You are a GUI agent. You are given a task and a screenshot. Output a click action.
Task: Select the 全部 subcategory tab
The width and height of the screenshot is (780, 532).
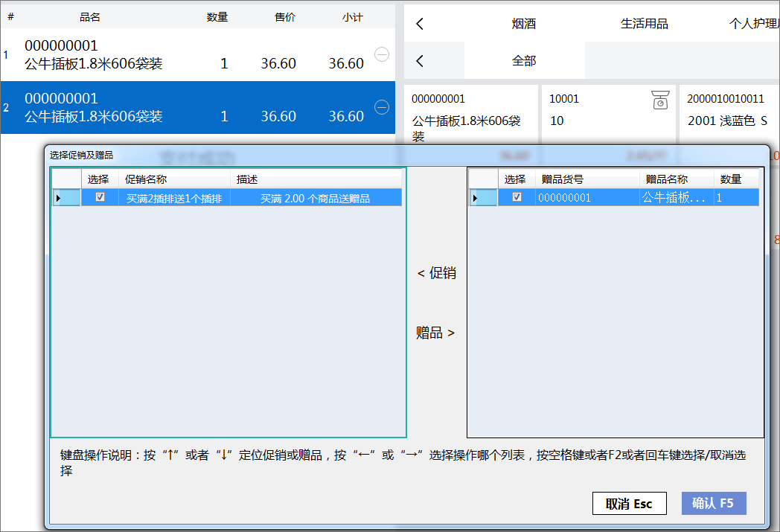coord(524,61)
